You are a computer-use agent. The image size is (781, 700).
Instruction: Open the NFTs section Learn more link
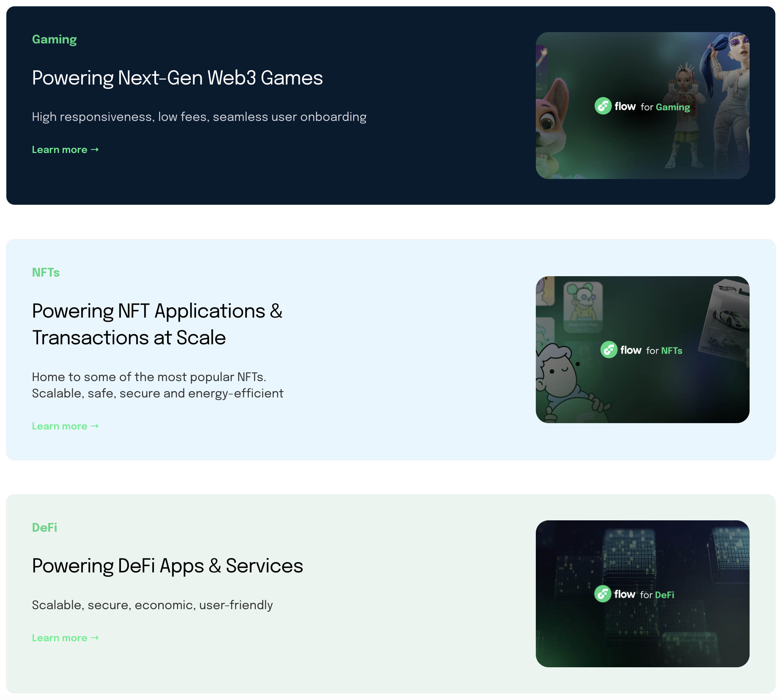point(60,426)
